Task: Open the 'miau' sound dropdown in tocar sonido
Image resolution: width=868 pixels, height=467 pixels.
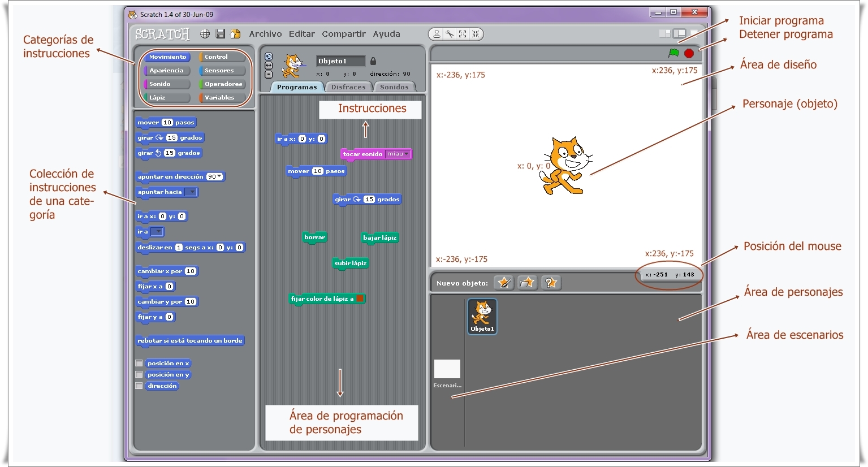Action: click(398, 154)
